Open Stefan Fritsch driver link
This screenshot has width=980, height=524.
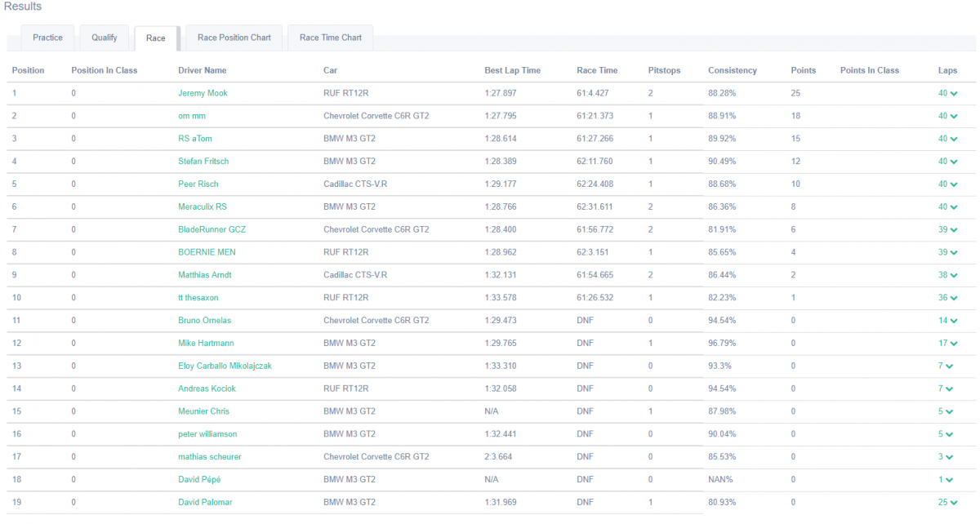[203, 162]
